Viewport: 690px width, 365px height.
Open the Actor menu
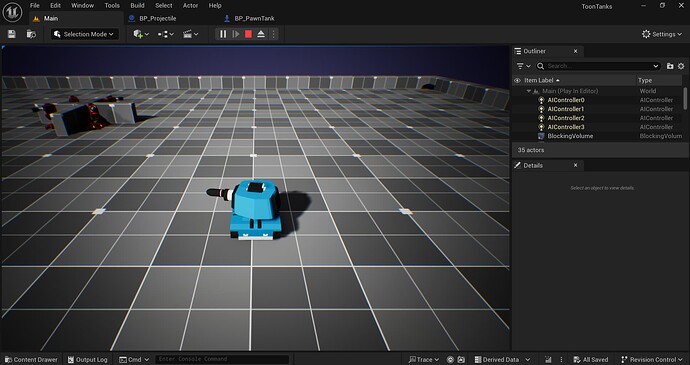(191, 5)
